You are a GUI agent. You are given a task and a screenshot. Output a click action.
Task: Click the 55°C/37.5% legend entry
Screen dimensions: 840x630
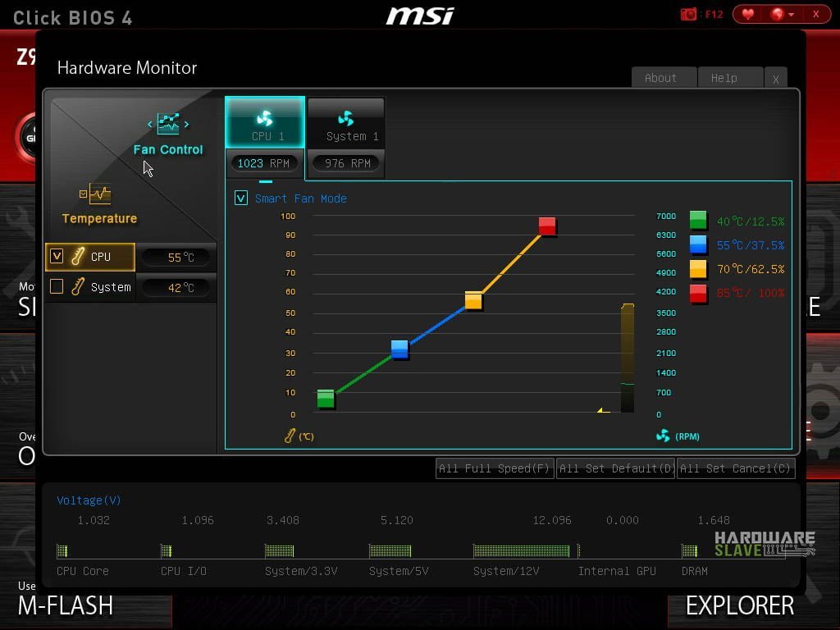point(751,244)
